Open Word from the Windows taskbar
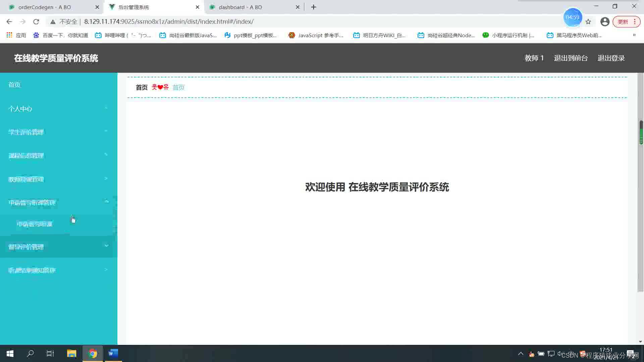 click(113, 353)
